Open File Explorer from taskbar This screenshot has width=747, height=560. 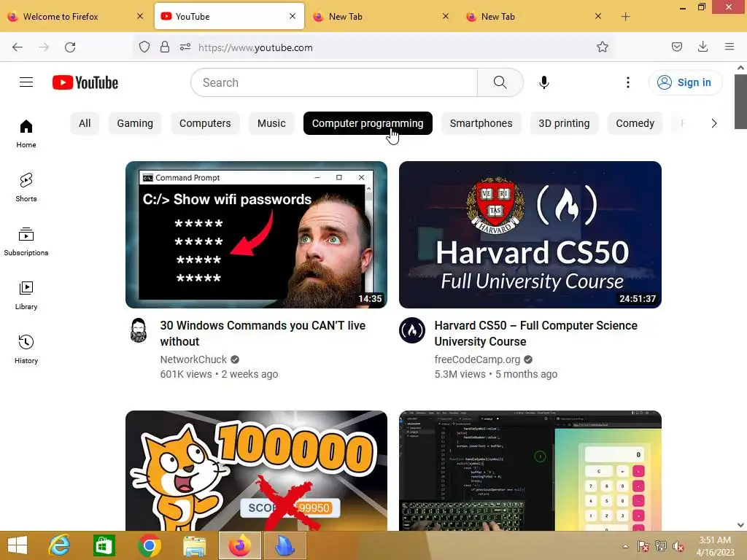[x=194, y=545]
